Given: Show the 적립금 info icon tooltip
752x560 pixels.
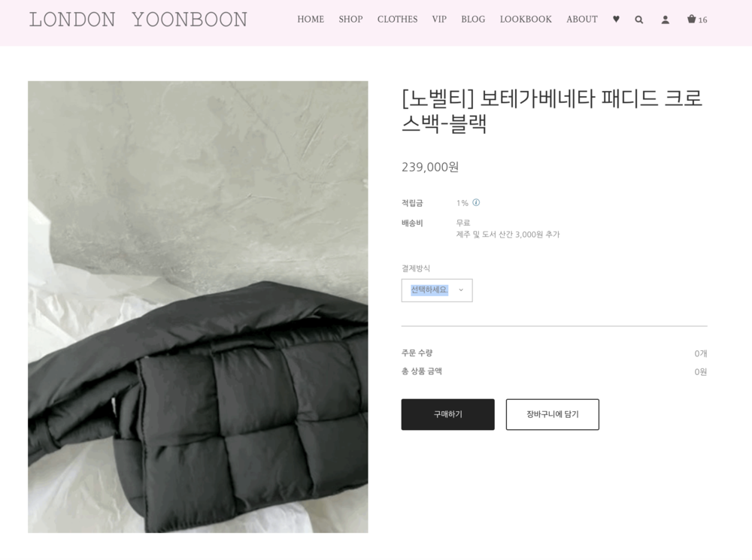Looking at the screenshot, I should (476, 202).
